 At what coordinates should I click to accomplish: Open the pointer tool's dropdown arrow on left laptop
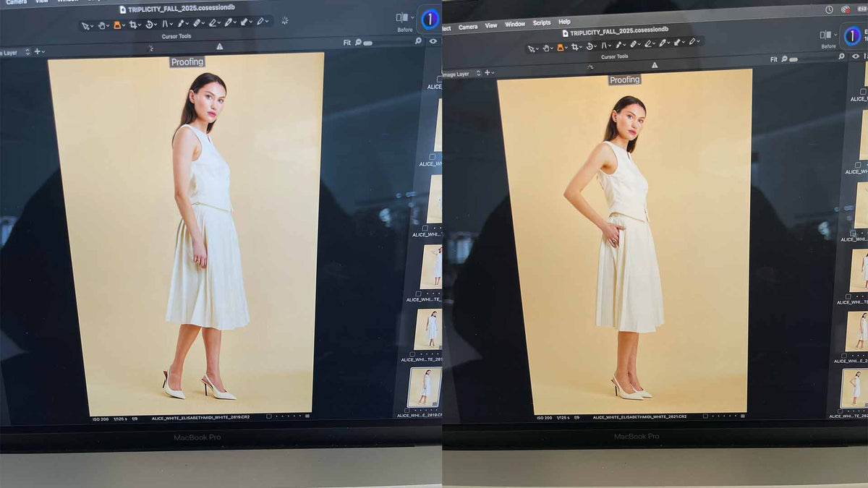92,26
